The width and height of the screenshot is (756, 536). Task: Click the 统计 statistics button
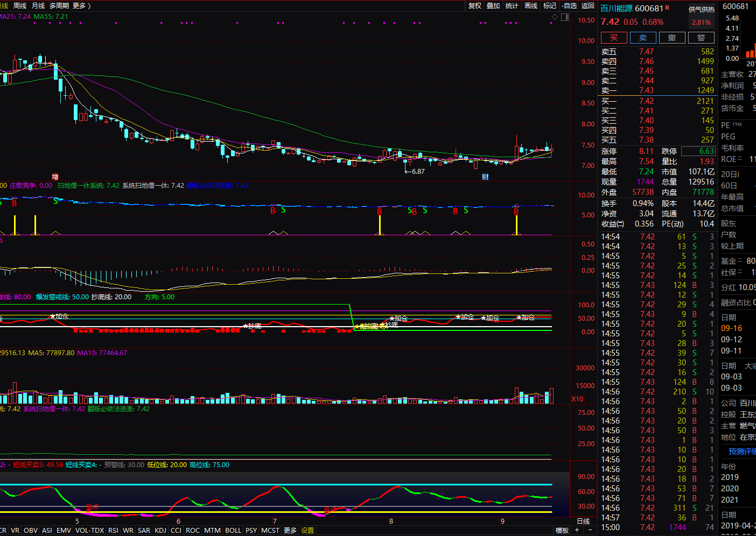pyautogui.click(x=512, y=5)
